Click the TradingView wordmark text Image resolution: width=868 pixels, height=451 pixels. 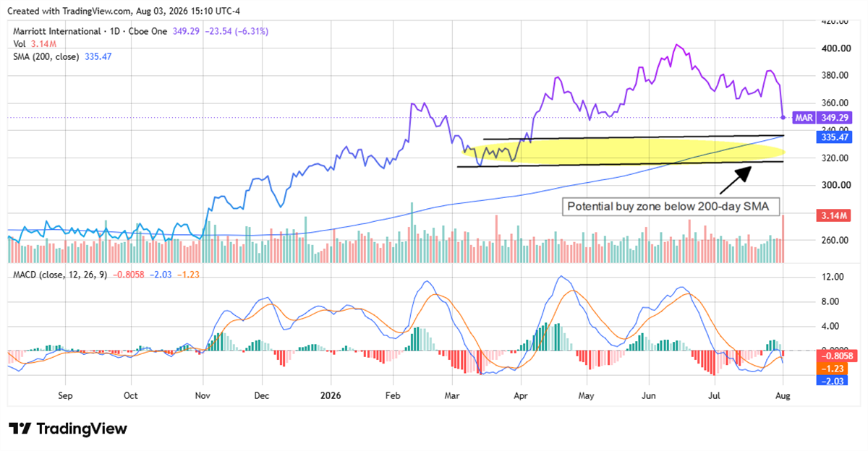[x=82, y=429]
